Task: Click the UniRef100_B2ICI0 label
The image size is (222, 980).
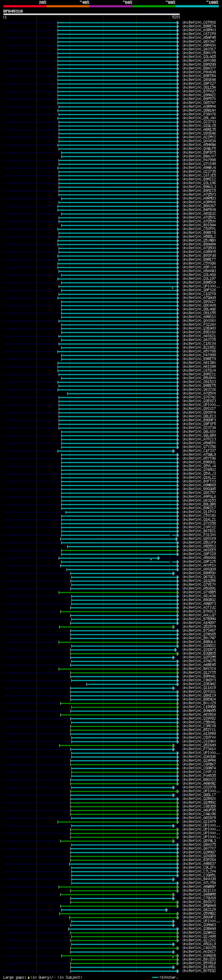Action: tap(199, 891)
